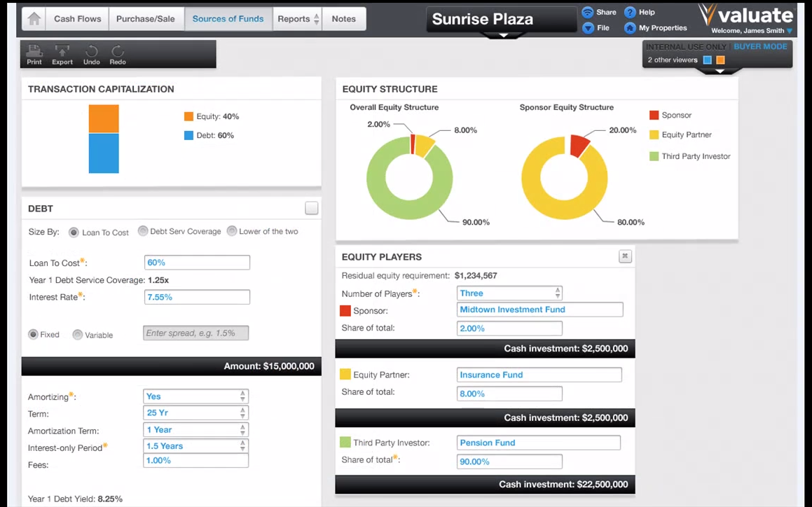
Task: Close the Equity Players panel
Action: (x=625, y=256)
